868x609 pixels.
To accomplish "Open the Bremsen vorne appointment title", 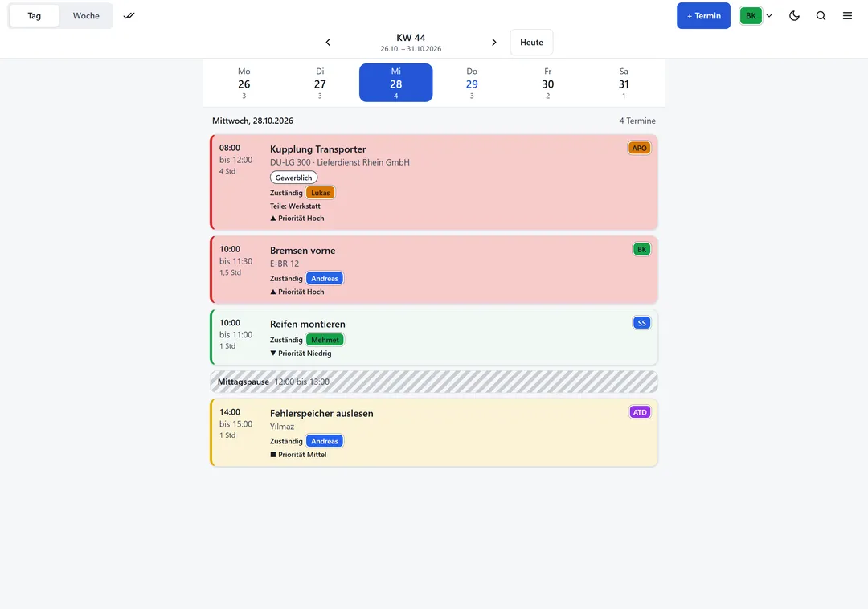I will tap(303, 251).
